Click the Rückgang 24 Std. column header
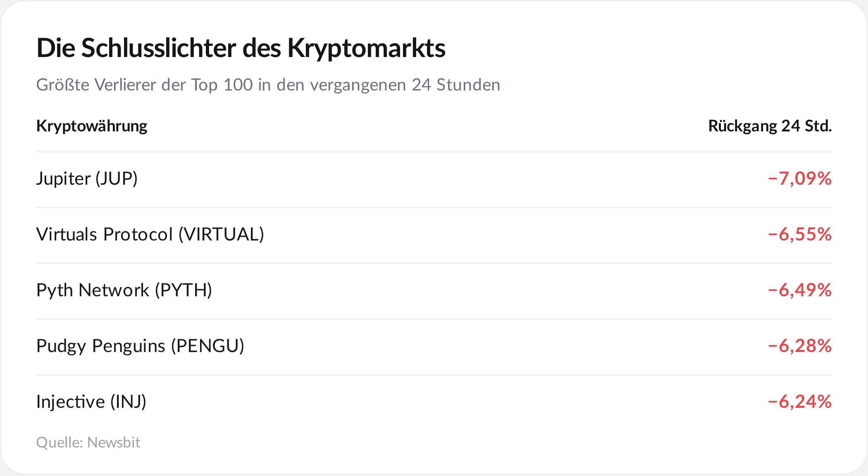This screenshot has height=476, width=868. [770, 126]
